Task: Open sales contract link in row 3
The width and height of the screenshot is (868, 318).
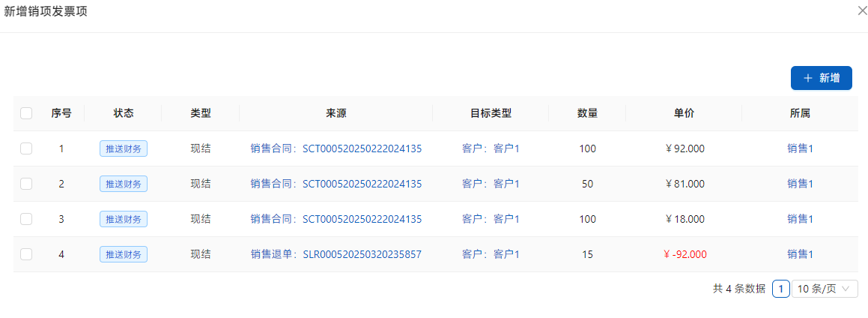Action: coord(336,219)
